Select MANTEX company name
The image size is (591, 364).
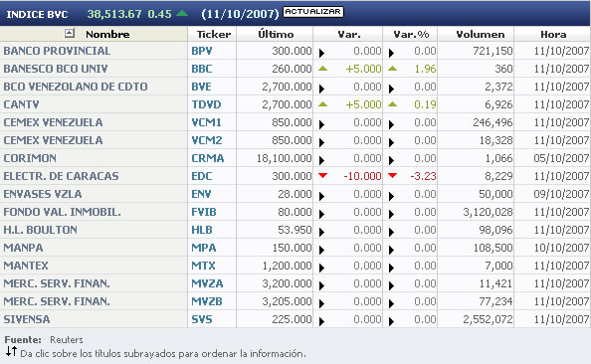pyautogui.click(x=26, y=266)
